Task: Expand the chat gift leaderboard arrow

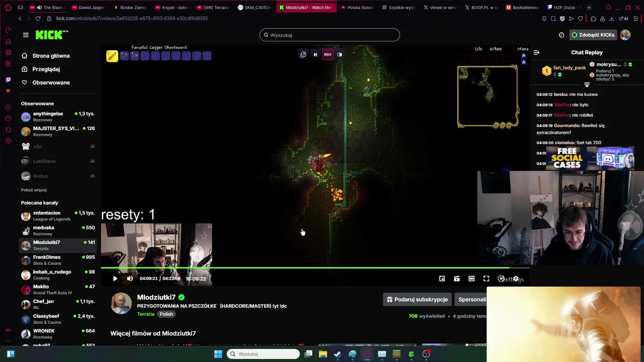Action: click(587, 84)
